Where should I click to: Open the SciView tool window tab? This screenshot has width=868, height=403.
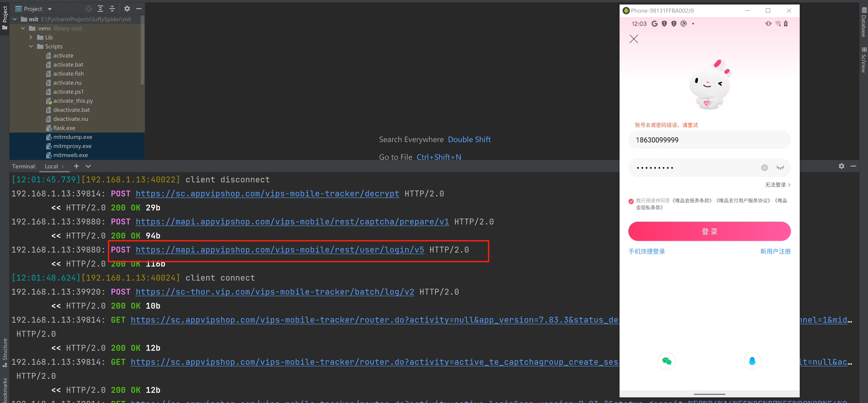point(864,60)
